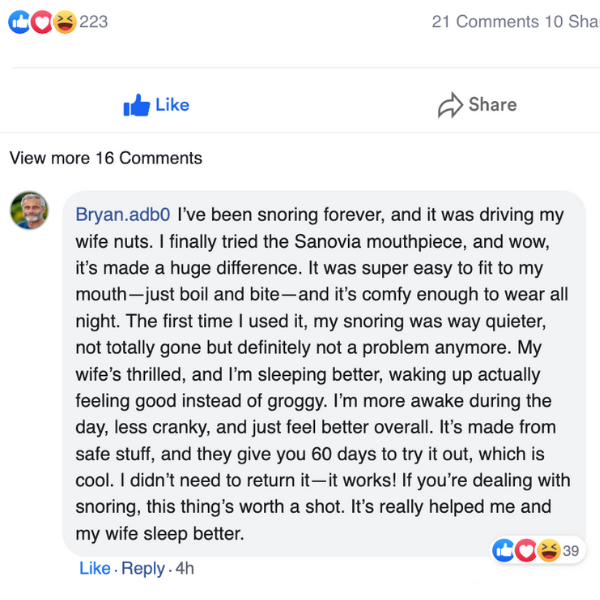Click the comment's laughing emoji reaction
Screen dimensions: 600x600
pyautogui.click(x=548, y=550)
